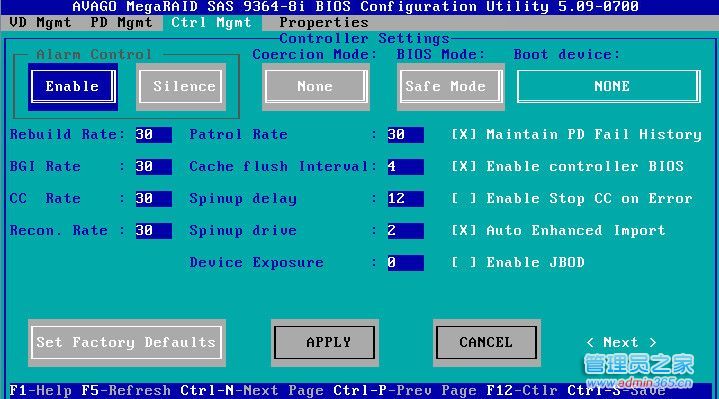Edit the BGI Rate value field

pos(154,167)
